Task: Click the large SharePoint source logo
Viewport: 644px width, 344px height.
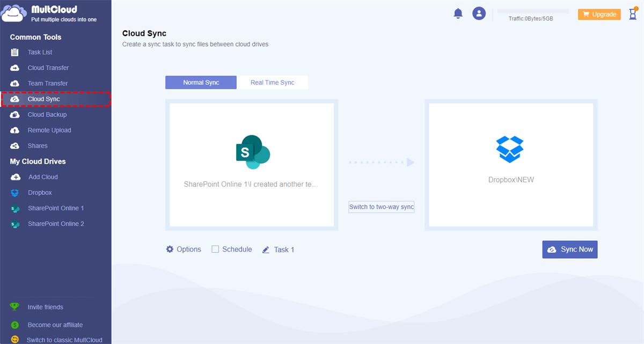Action: [253, 151]
